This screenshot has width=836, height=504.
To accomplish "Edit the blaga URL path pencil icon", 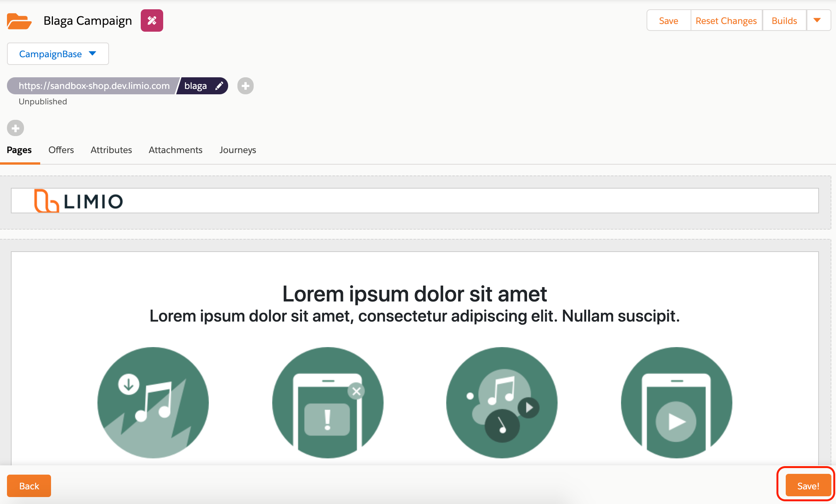I will (219, 86).
